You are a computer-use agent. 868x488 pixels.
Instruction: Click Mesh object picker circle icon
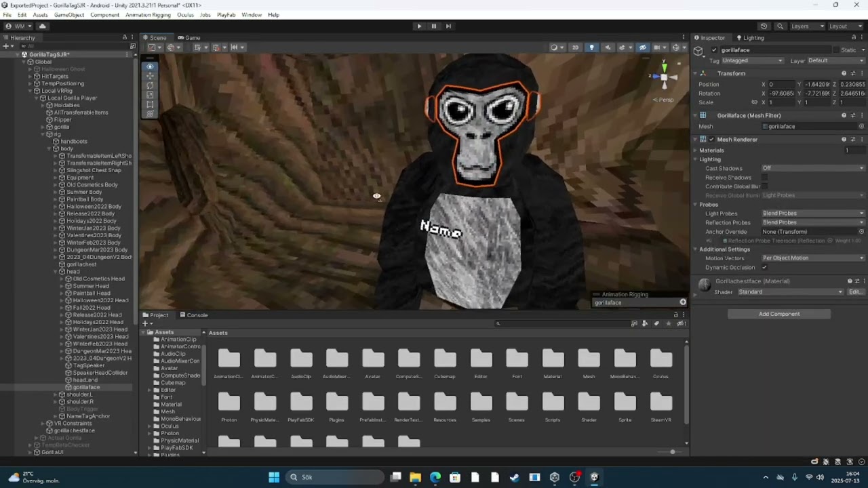pos(861,127)
